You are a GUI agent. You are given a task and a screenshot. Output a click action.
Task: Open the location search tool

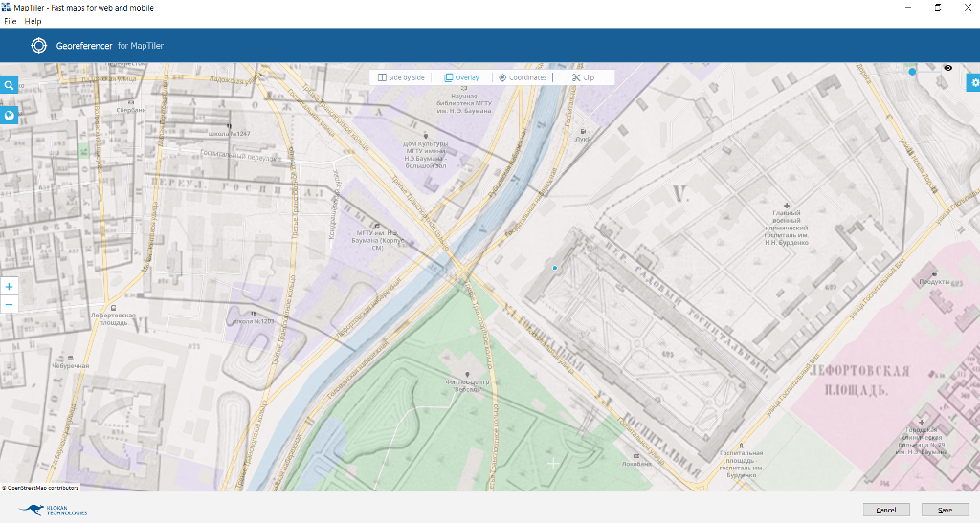point(9,85)
